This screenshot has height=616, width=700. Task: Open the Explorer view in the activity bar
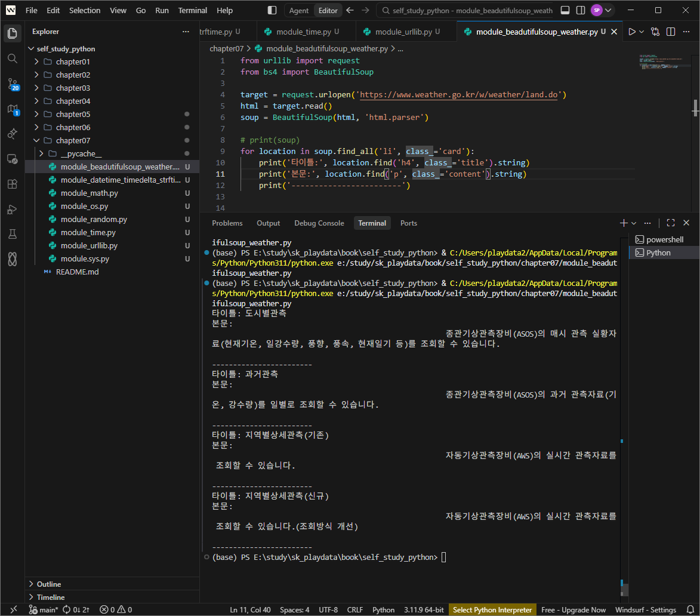[x=13, y=33]
